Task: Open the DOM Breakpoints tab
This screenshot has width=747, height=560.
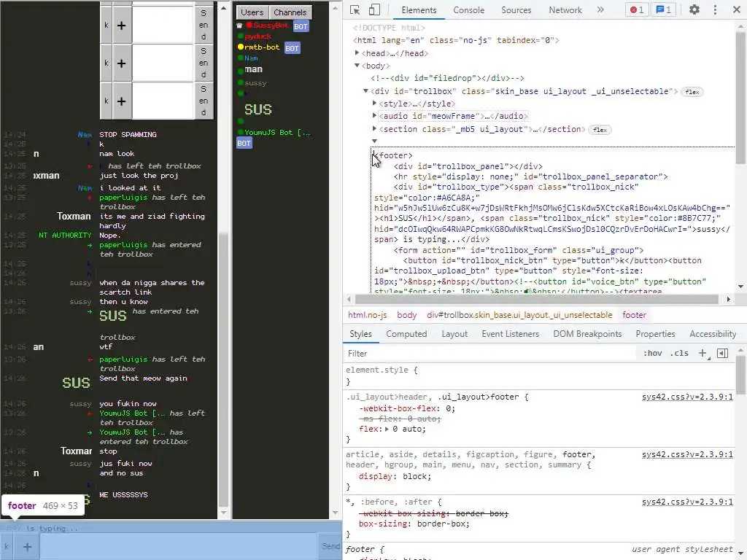Action: (587, 334)
